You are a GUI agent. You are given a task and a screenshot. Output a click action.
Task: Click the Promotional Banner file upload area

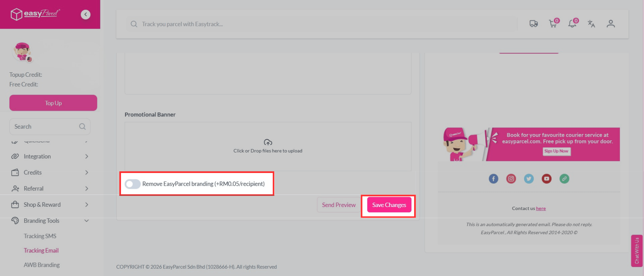[268, 146]
